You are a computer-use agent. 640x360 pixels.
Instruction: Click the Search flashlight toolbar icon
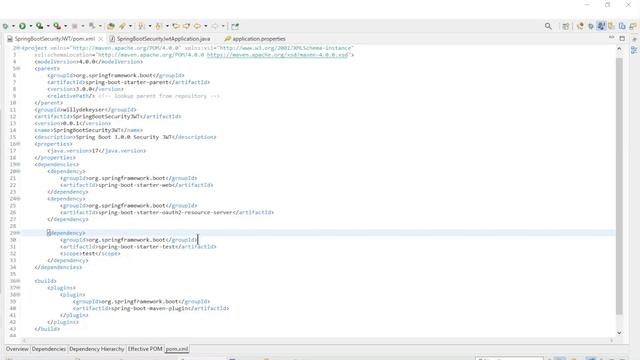[x=122, y=26]
